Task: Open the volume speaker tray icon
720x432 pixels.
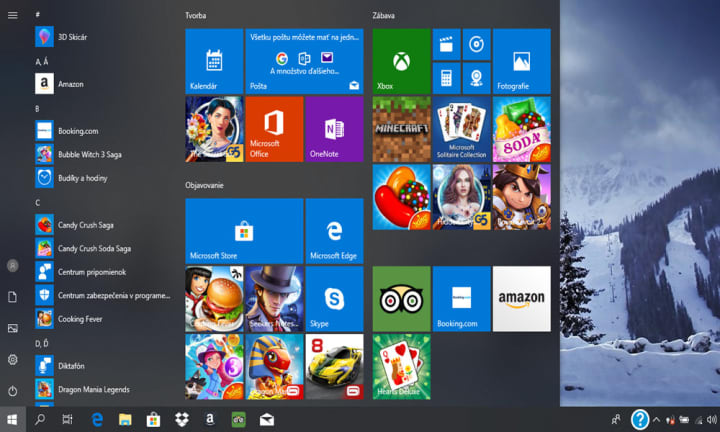Action: pos(712,419)
